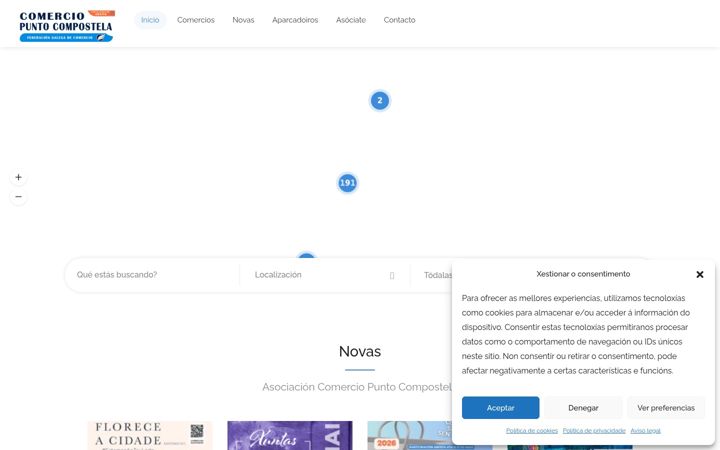Open the map cluster marker labeled 191

pos(348,183)
